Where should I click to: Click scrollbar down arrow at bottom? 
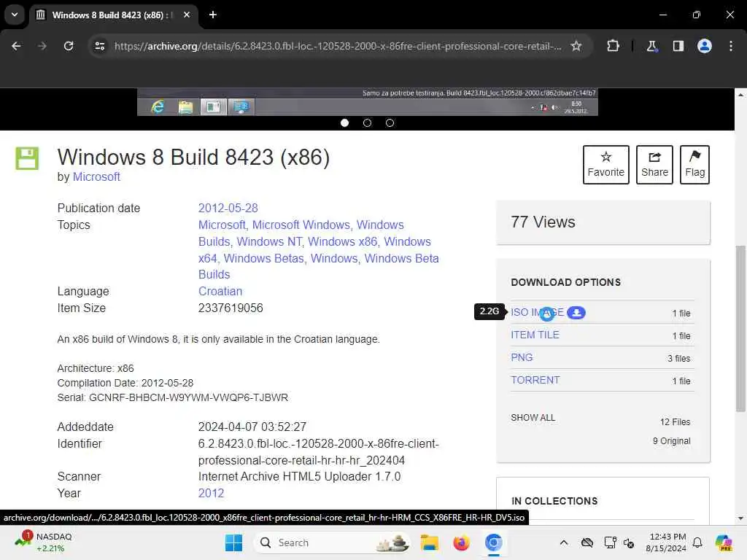[740, 518]
